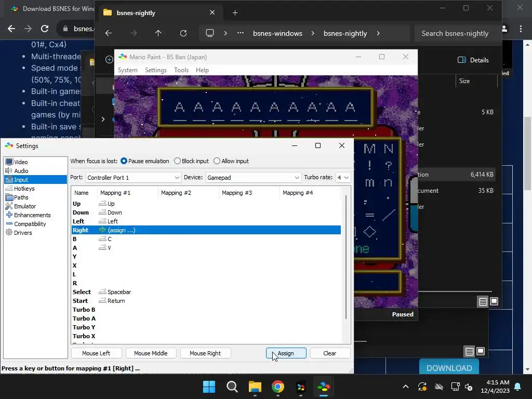Click the input mappings list scrollbar

click(x=345, y=257)
